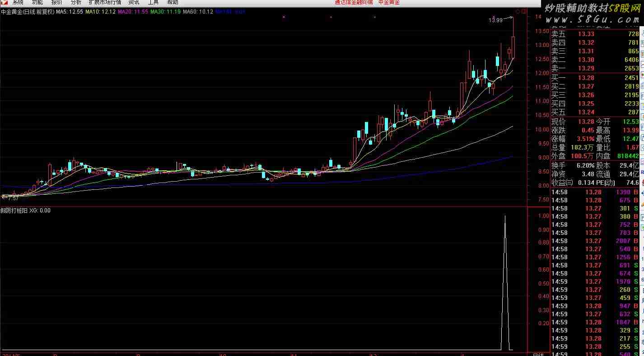
Task: Click the 内盘 818442 value
Action: [627, 156]
